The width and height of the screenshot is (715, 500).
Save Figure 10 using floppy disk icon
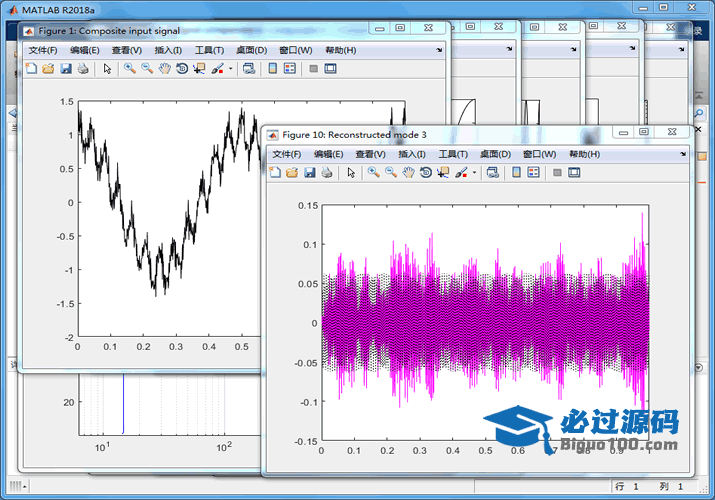pos(310,173)
